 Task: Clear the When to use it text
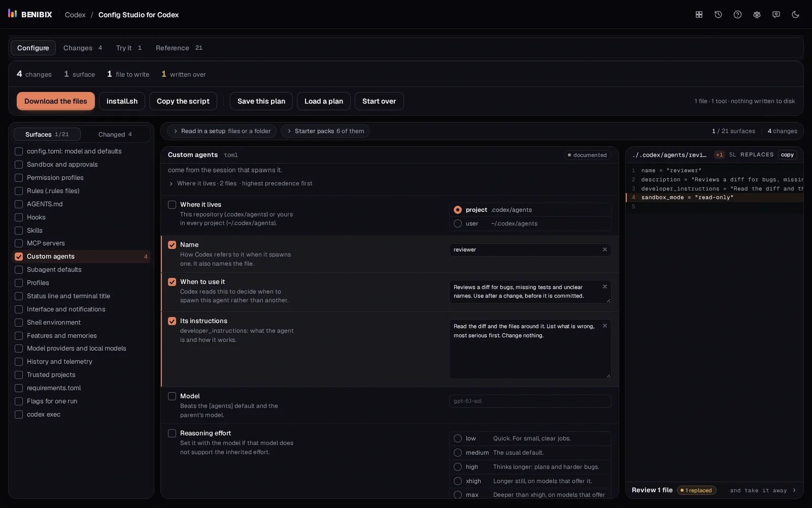pos(604,287)
